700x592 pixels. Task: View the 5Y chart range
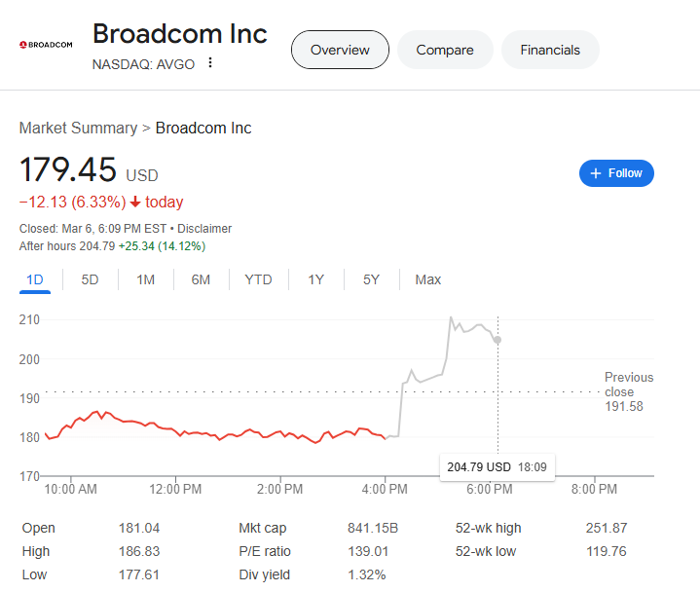coord(371,279)
